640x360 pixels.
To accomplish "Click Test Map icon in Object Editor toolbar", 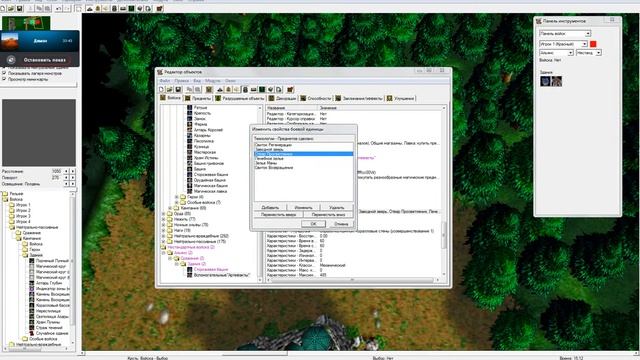I will [x=290, y=89].
